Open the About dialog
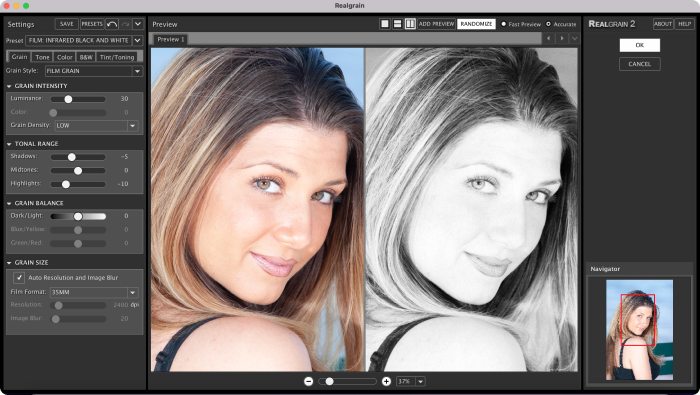The height and width of the screenshot is (395, 700). [663, 24]
